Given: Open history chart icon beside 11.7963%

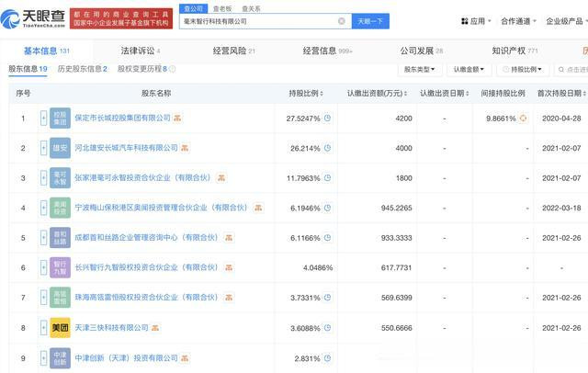Looking at the screenshot, I should pyautogui.click(x=327, y=177).
